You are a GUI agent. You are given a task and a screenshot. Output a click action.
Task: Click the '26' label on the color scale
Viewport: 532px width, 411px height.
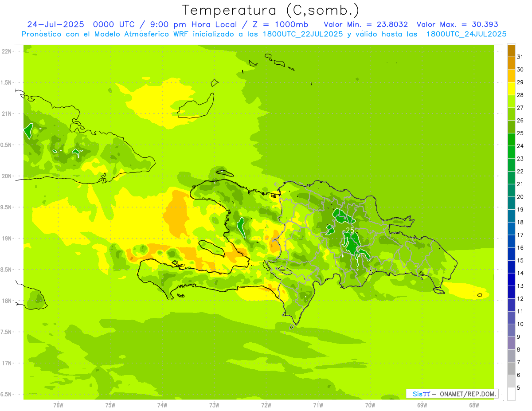(x=520, y=121)
